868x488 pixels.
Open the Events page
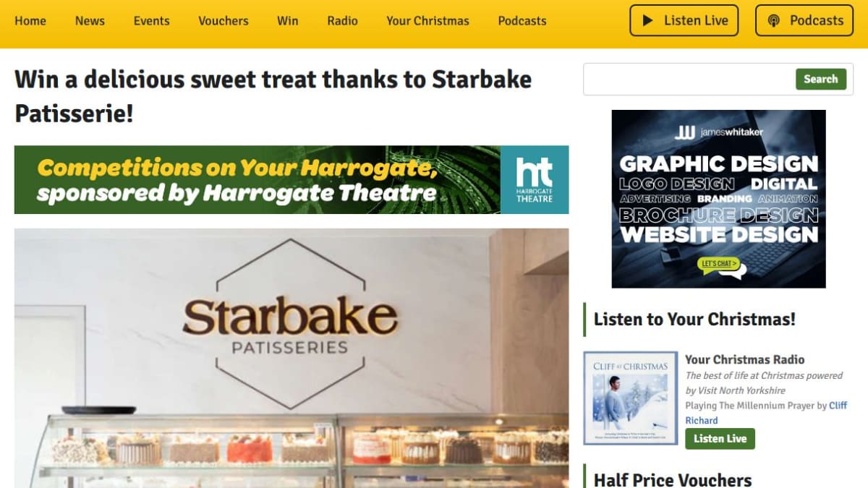(x=151, y=20)
